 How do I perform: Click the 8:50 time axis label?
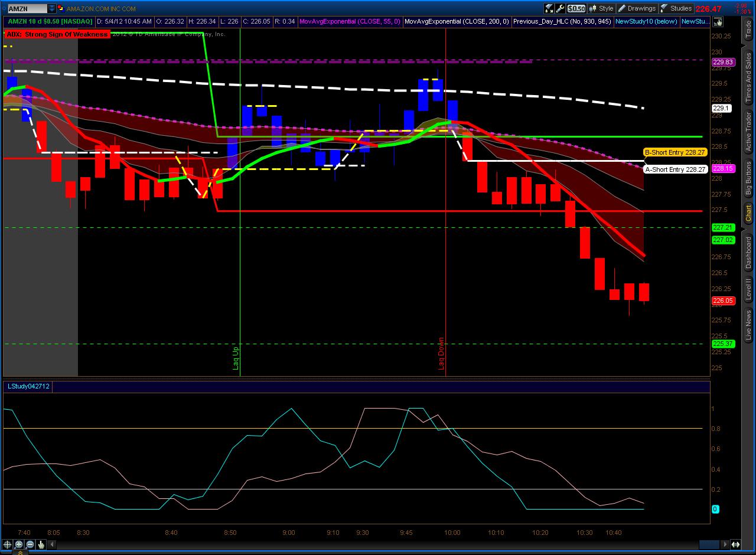click(230, 533)
